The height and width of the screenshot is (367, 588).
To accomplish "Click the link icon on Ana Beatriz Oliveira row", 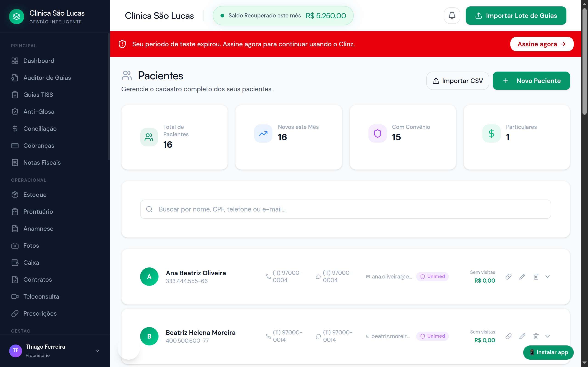I will 508,276.
